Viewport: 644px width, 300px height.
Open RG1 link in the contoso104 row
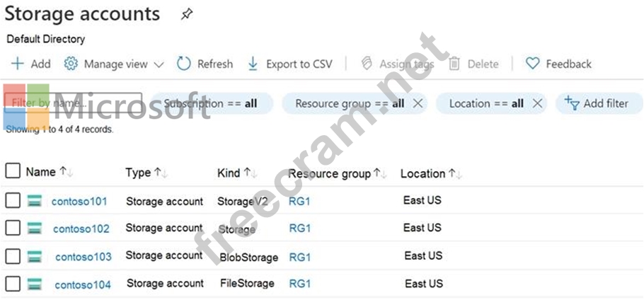tap(300, 284)
